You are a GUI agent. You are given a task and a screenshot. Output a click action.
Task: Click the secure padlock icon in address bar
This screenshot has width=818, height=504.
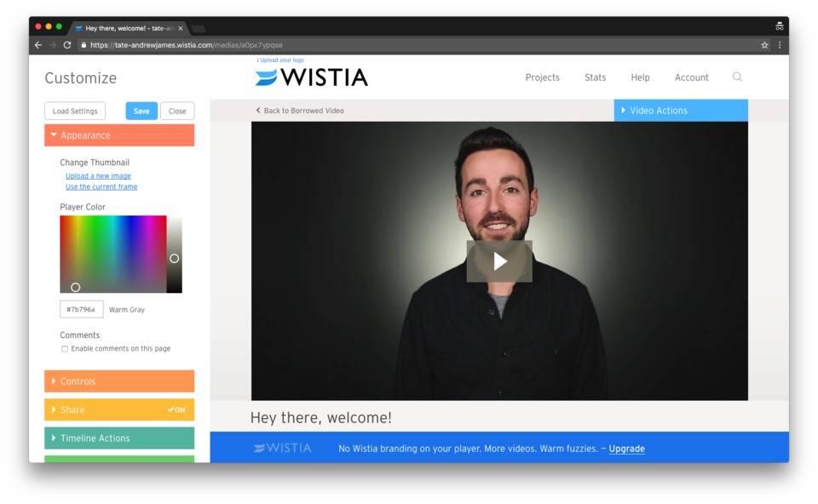pos(84,45)
